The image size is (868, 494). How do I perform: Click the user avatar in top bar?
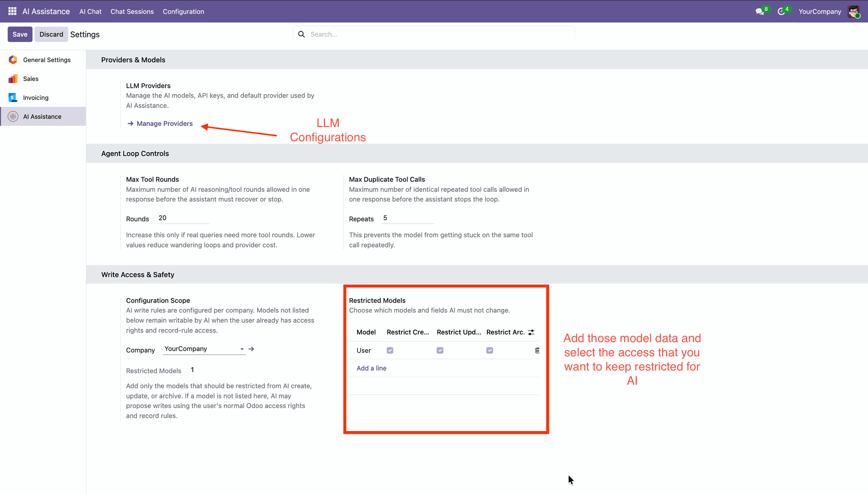(854, 11)
